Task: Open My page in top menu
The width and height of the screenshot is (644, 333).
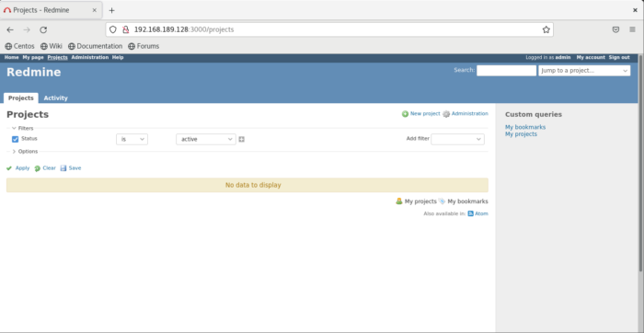Action: click(x=33, y=57)
